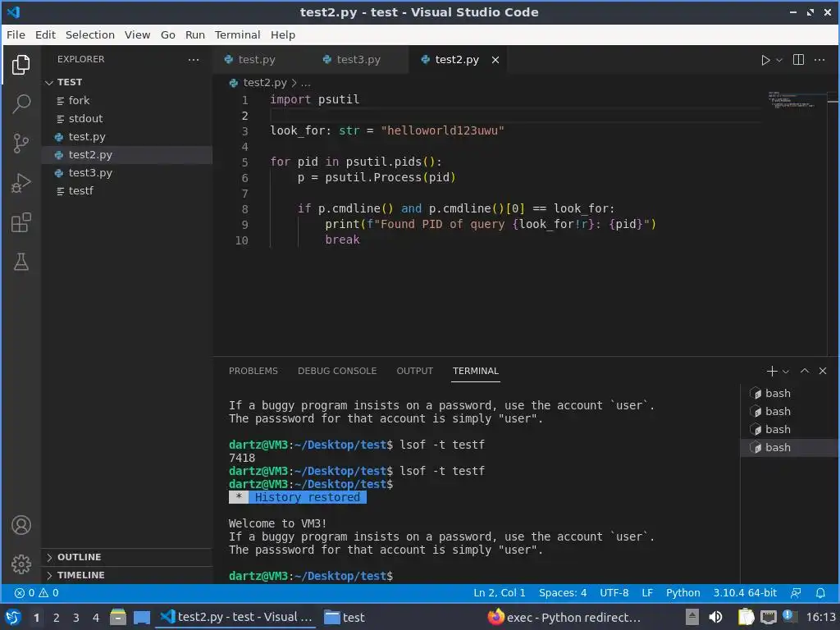Switch to the OUTPUT panel tab
The width and height of the screenshot is (840, 630).
point(414,371)
